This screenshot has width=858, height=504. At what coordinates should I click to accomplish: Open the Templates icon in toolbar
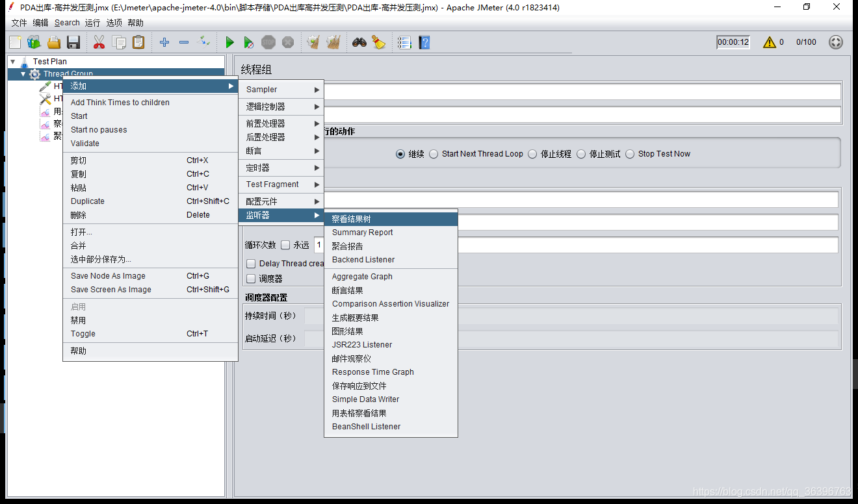[x=34, y=43]
